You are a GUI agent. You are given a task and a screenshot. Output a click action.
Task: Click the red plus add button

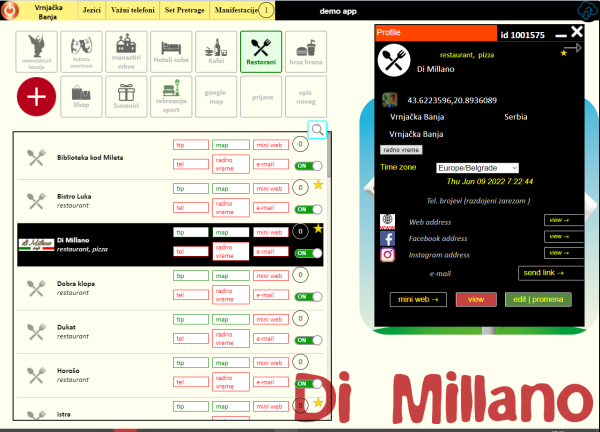click(x=37, y=97)
